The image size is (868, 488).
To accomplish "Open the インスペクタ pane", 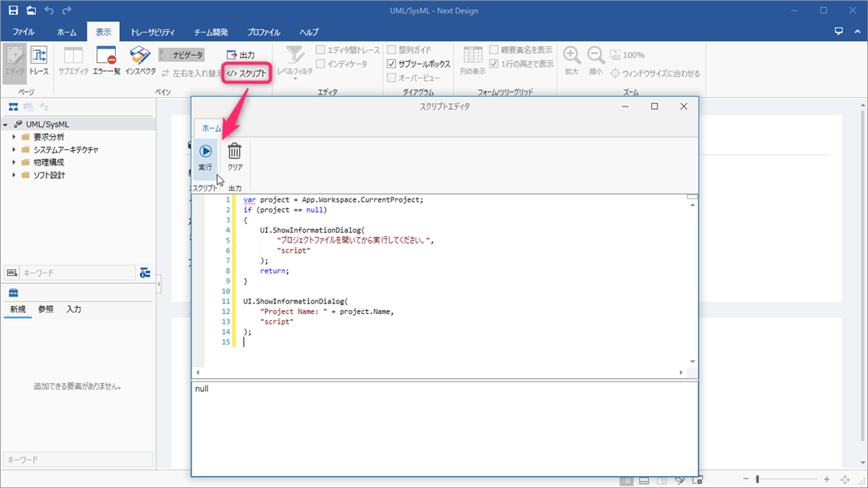I will [x=140, y=60].
